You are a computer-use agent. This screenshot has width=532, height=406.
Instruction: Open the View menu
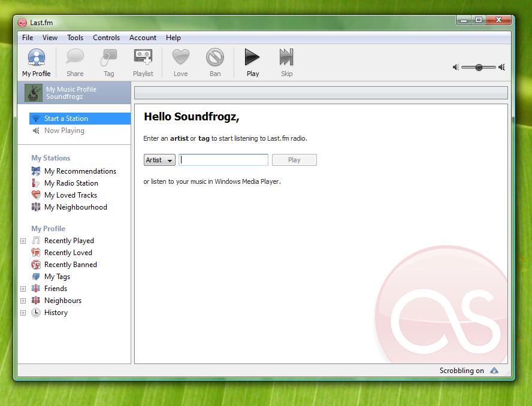pos(50,38)
